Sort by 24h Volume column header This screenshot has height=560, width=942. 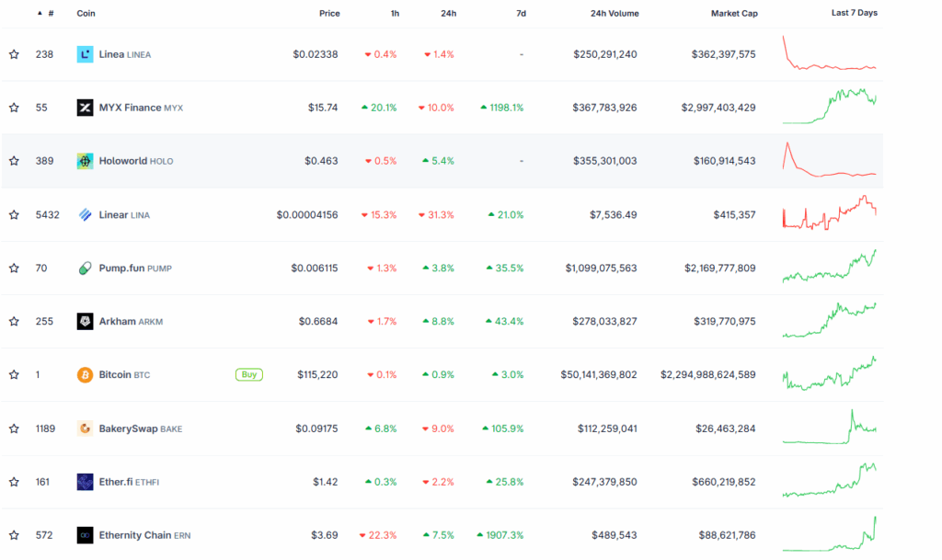tap(614, 14)
